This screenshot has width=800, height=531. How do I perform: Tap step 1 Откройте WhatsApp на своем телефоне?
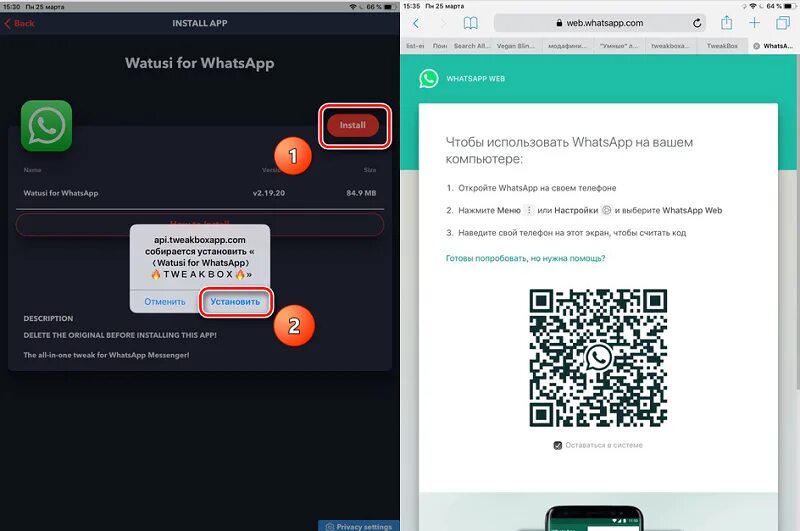click(537, 188)
